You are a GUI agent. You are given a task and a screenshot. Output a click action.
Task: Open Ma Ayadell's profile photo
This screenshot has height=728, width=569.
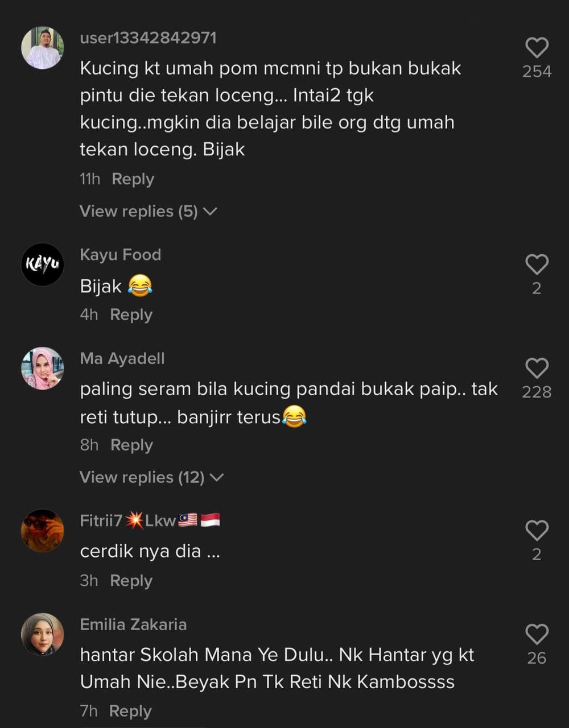(x=43, y=369)
